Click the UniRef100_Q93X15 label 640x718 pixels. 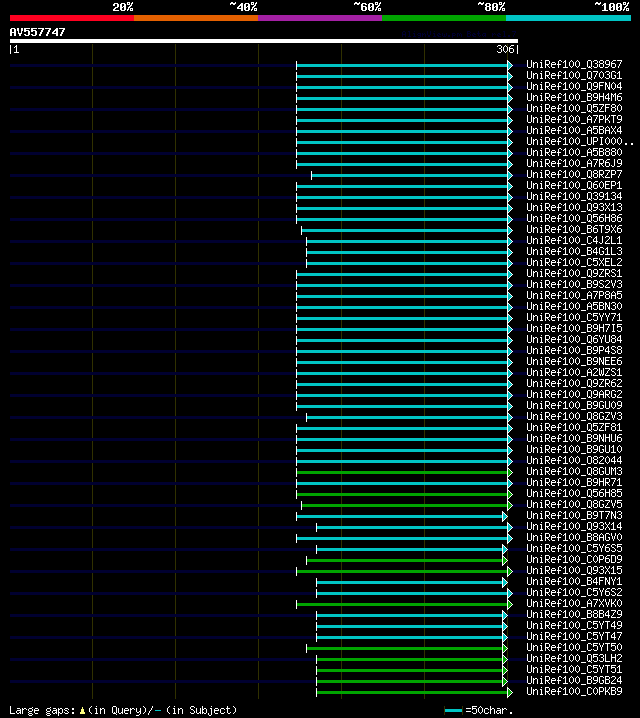point(574,570)
